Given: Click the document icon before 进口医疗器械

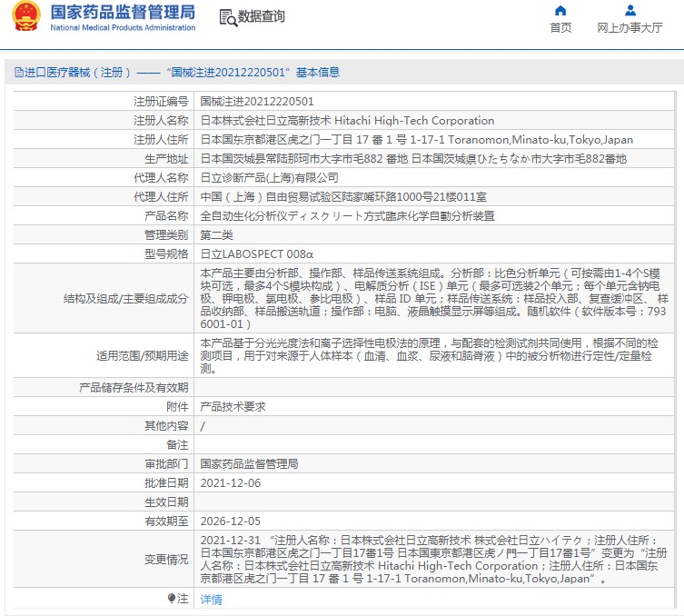Looking at the screenshot, I should coord(19,72).
